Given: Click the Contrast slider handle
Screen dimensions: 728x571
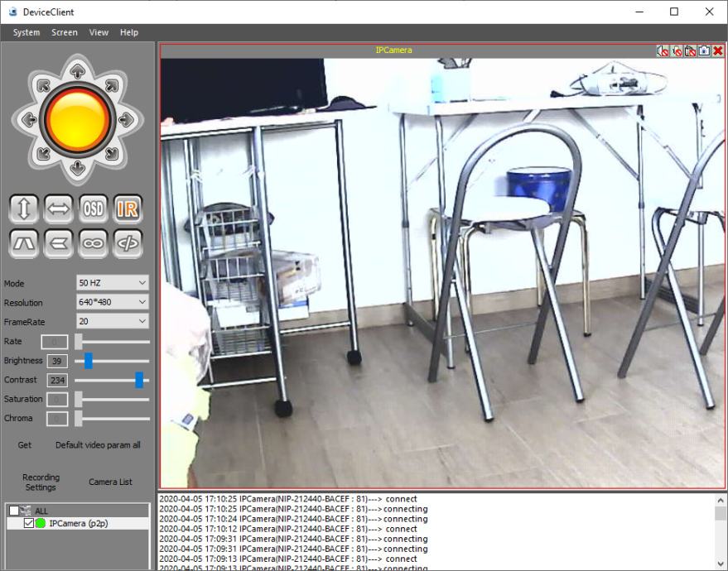Looking at the screenshot, I should click(x=139, y=380).
